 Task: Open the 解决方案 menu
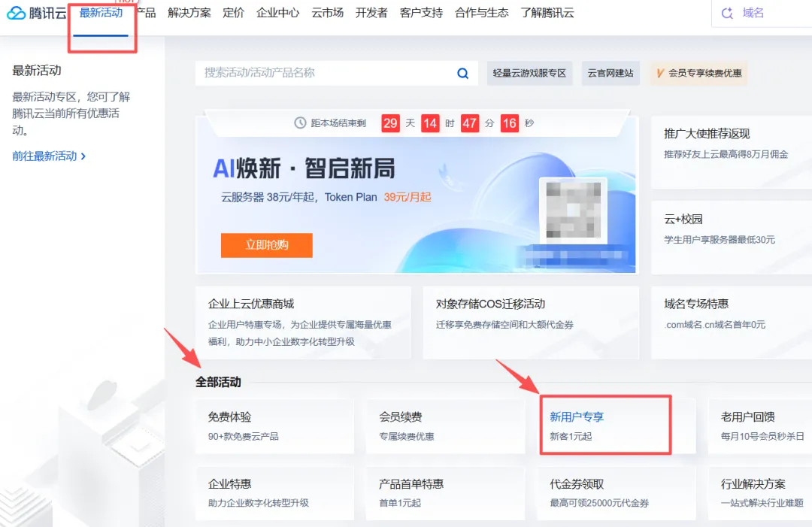(189, 13)
